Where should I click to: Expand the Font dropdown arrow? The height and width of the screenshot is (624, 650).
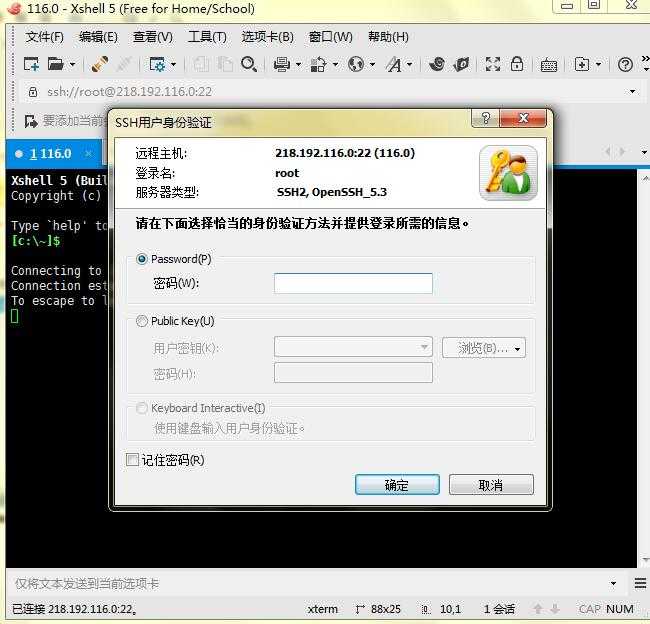[x=409, y=65]
